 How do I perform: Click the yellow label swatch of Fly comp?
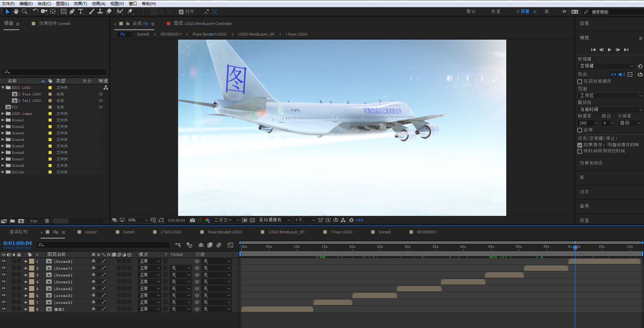pos(50,107)
